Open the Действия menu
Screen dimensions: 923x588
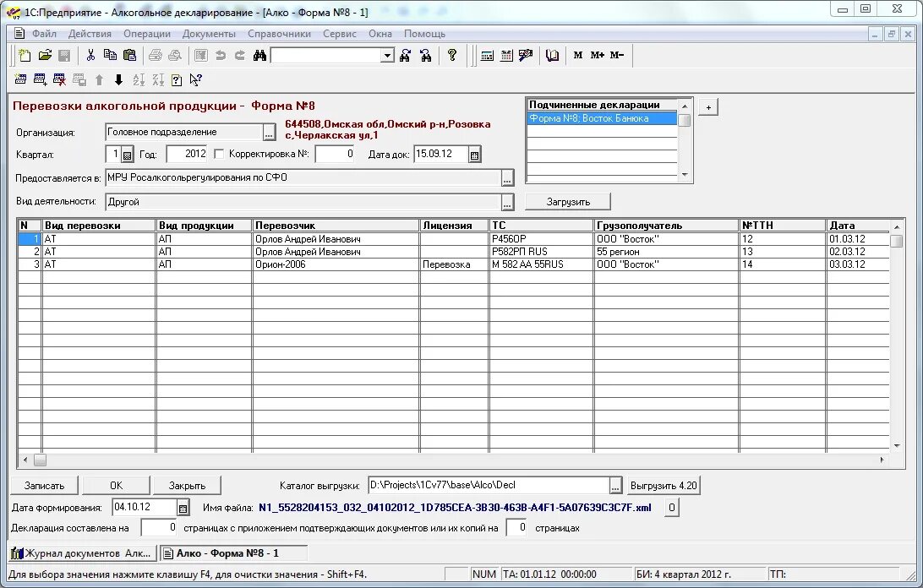tap(90, 34)
